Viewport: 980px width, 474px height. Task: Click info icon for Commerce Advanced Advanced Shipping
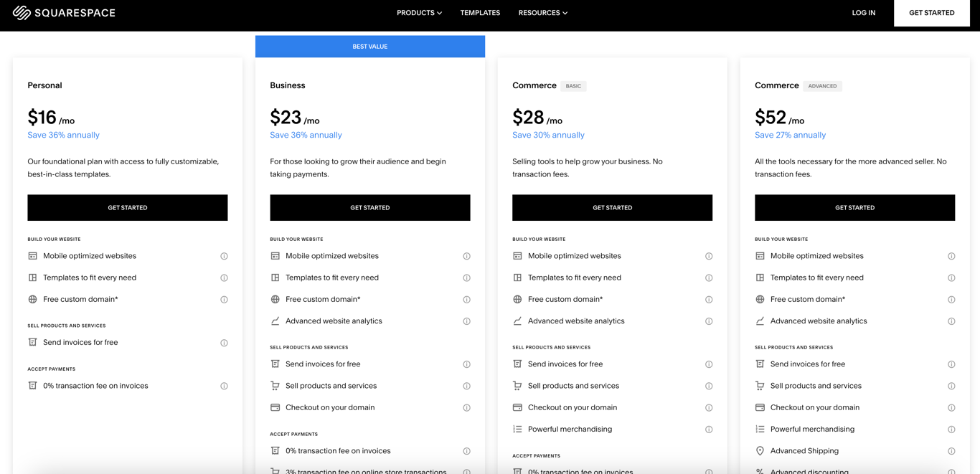click(951, 451)
